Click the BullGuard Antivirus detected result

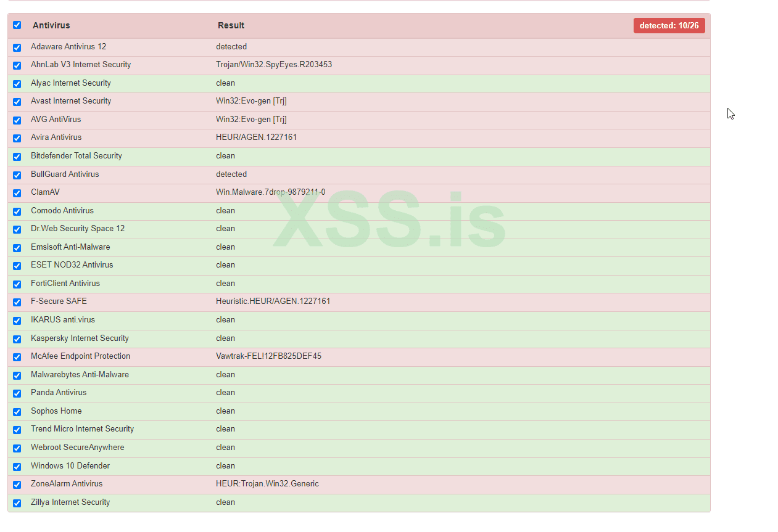(x=231, y=174)
